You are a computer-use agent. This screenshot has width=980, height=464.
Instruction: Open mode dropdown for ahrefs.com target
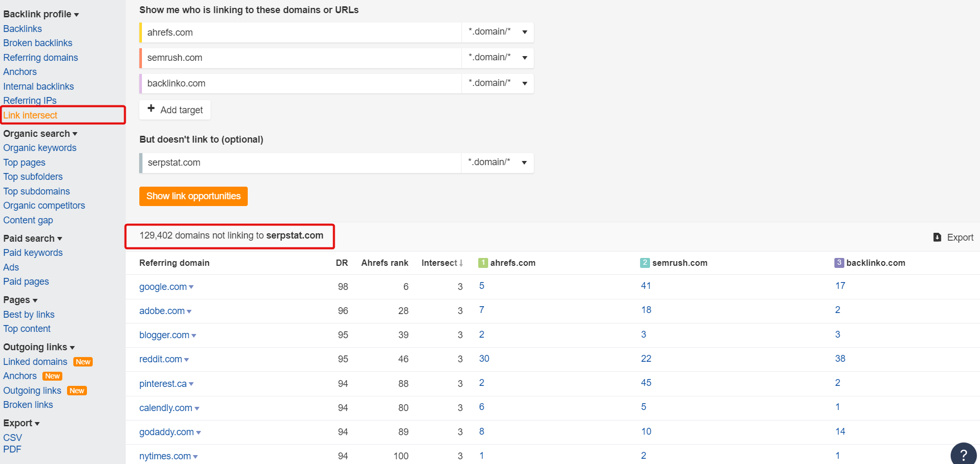point(498,32)
